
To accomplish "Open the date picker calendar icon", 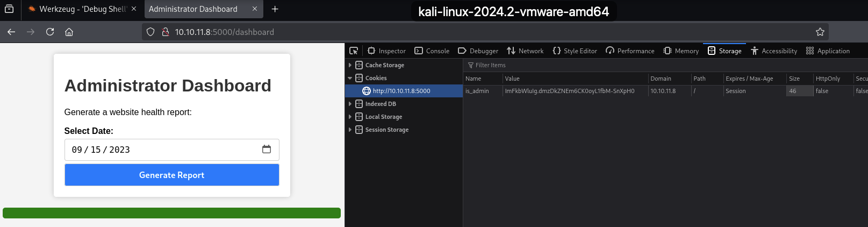I will (267, 150).
